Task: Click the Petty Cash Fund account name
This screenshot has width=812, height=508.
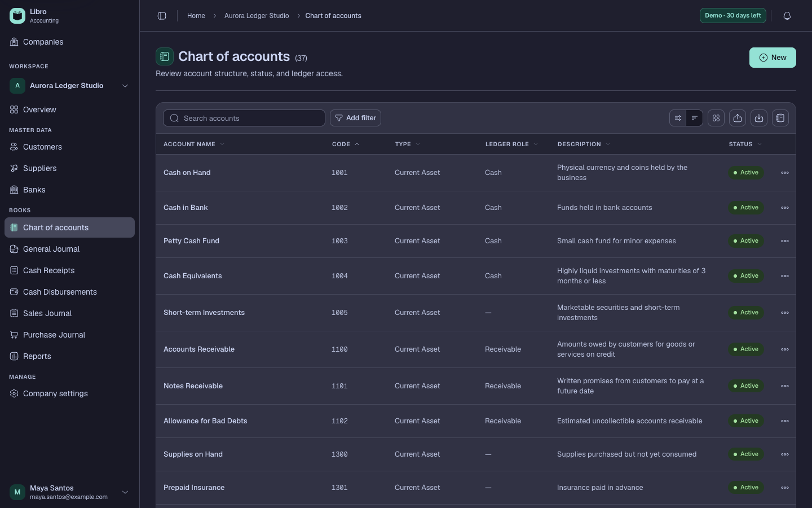Action: [x=191, y=241]
